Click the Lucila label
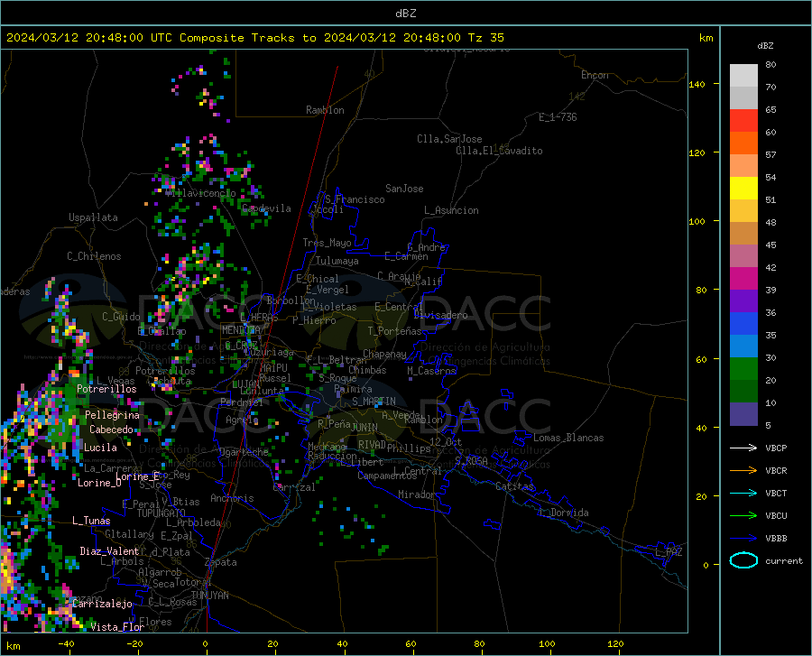812x656 pixels. tap(100, 448)
